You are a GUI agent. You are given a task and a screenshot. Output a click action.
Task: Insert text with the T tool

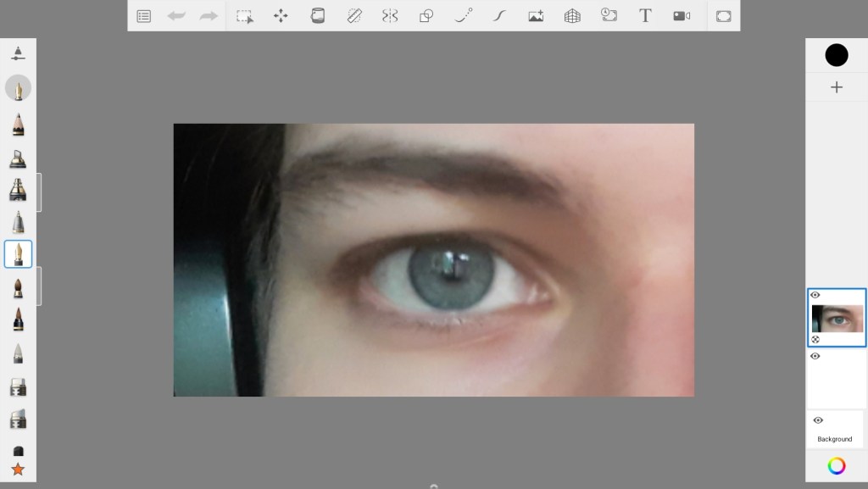point(645,16)
